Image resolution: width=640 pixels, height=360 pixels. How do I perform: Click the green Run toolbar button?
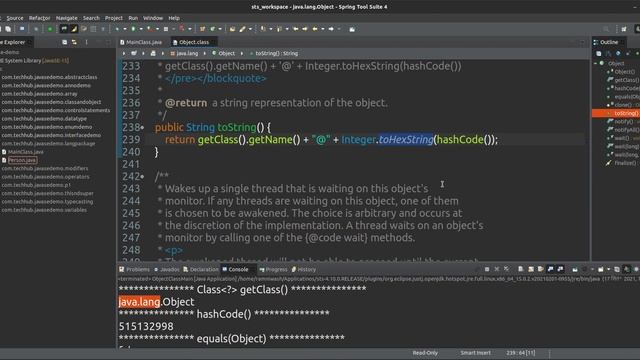point(133,29)
